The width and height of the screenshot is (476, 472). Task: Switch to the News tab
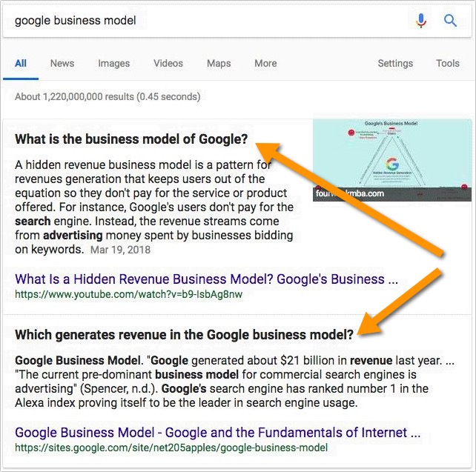pyautogui.click(x=62, y=63)
